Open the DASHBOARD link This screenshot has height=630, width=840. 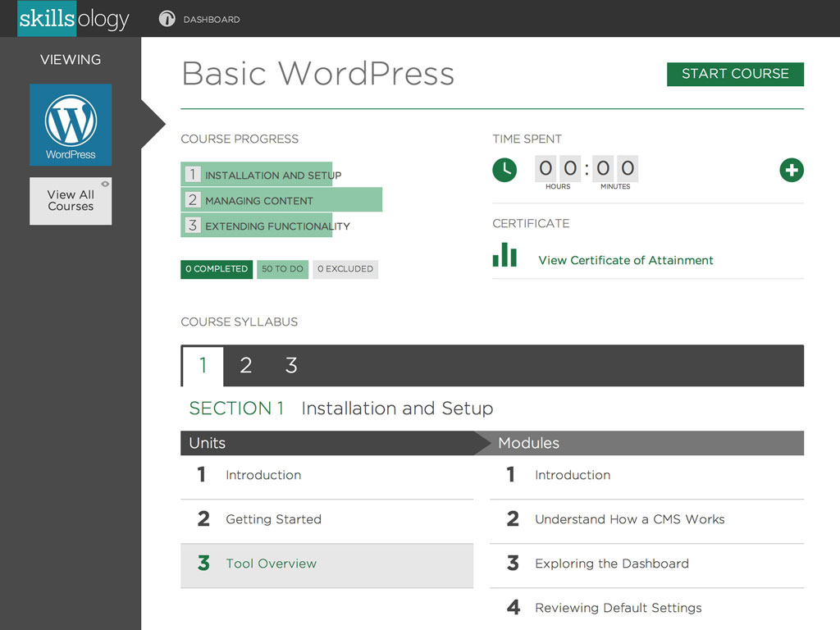[x=212, y=20]
